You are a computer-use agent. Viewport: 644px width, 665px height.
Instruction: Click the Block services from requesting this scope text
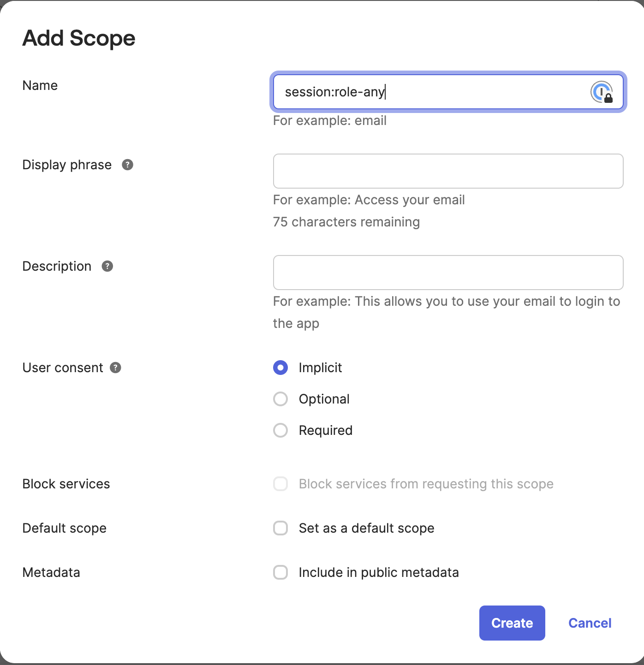coord(425,484)
